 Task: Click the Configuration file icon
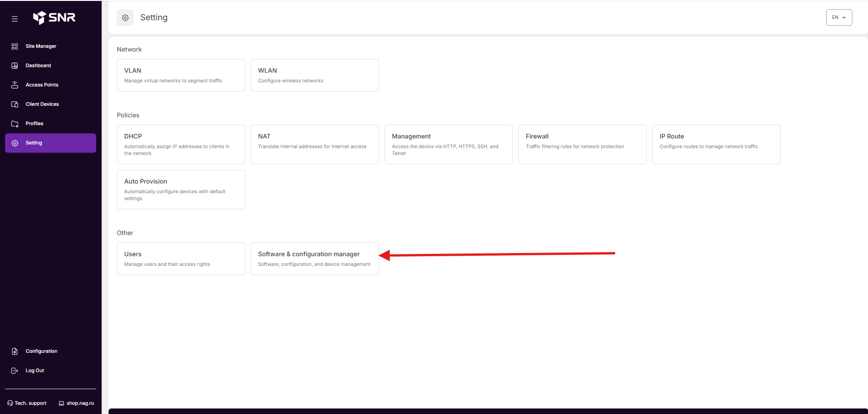click(x=15, y=351)
